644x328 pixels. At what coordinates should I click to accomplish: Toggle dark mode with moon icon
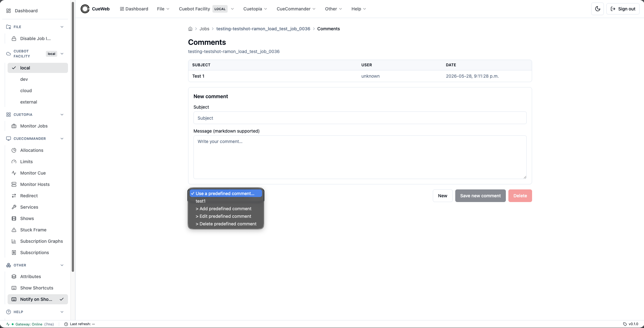coord(598,9)
